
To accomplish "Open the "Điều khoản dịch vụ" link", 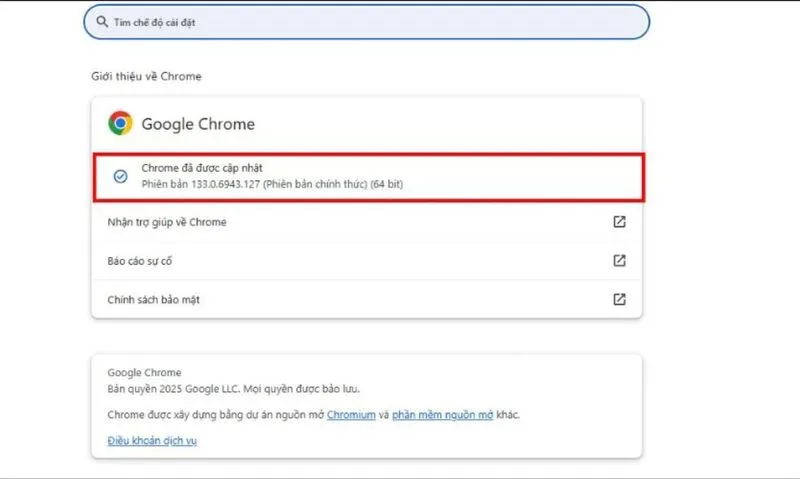I will [151, 441].
